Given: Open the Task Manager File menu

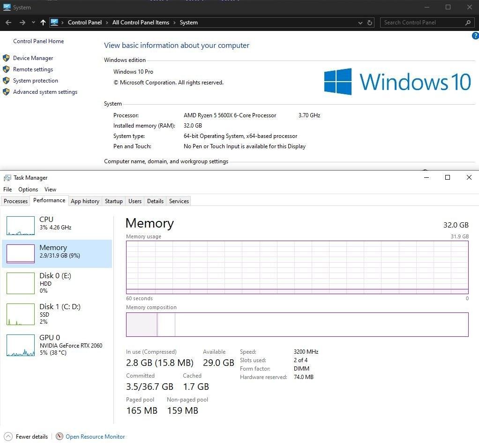Looking at the screenshot, I should 7,190.
